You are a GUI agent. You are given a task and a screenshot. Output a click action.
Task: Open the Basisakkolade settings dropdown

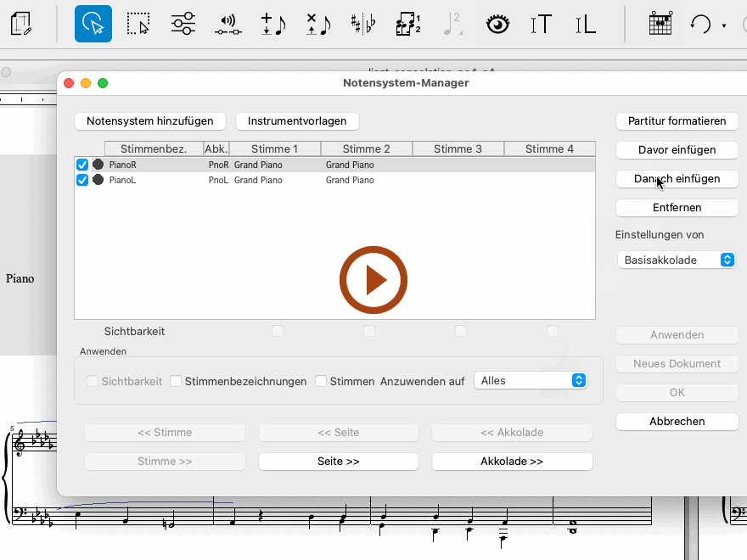pyautogui.click(x=676, y=260)
